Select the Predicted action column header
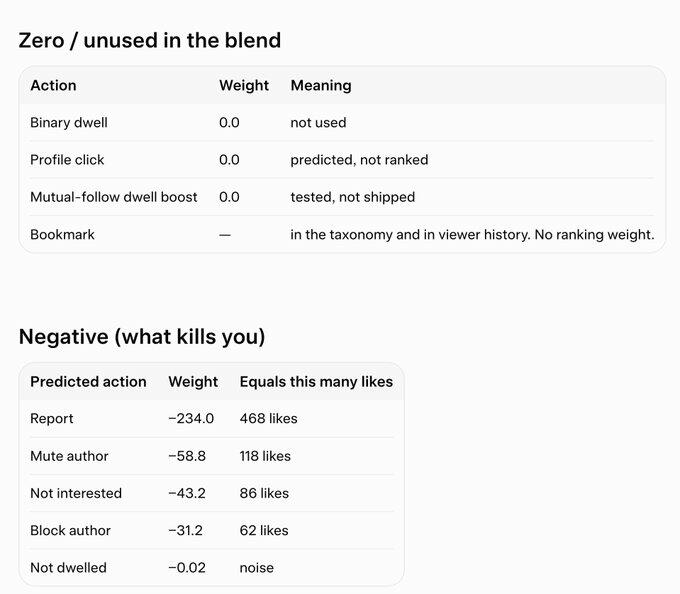This screenshot has width=680, height=594. point(88,382)
